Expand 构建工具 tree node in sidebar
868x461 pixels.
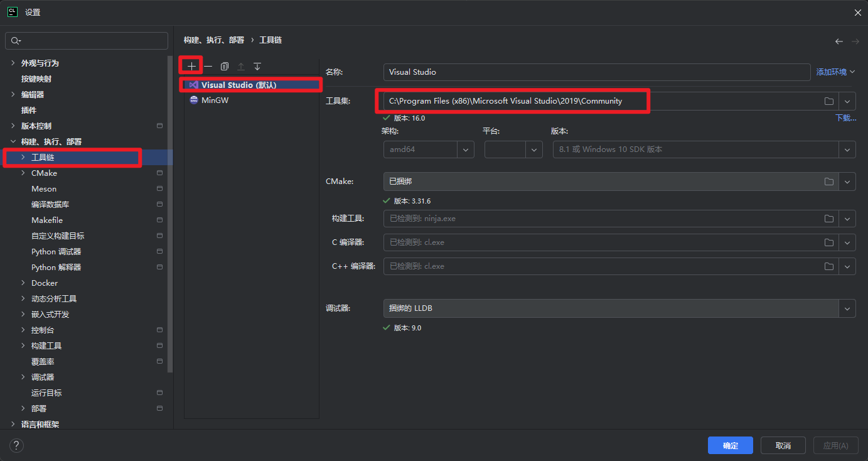[23, 346]
